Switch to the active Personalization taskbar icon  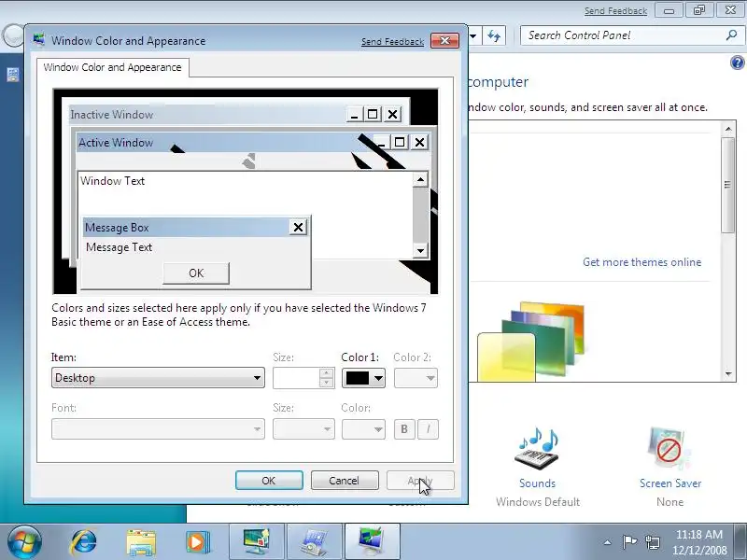372,542
